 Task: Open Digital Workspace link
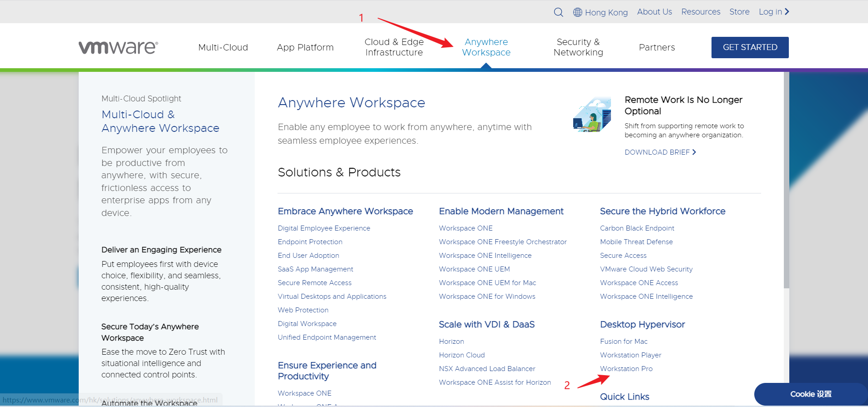[307, 324]
